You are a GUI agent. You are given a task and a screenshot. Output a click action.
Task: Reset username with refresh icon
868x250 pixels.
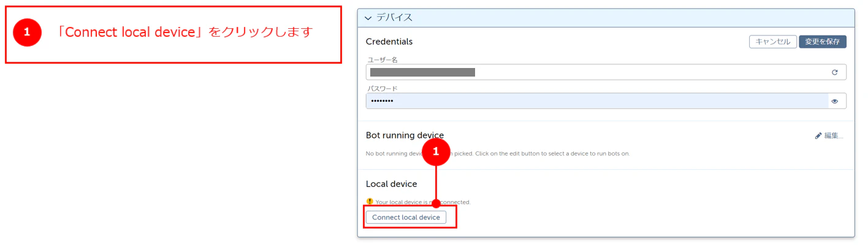coord(834,72)
